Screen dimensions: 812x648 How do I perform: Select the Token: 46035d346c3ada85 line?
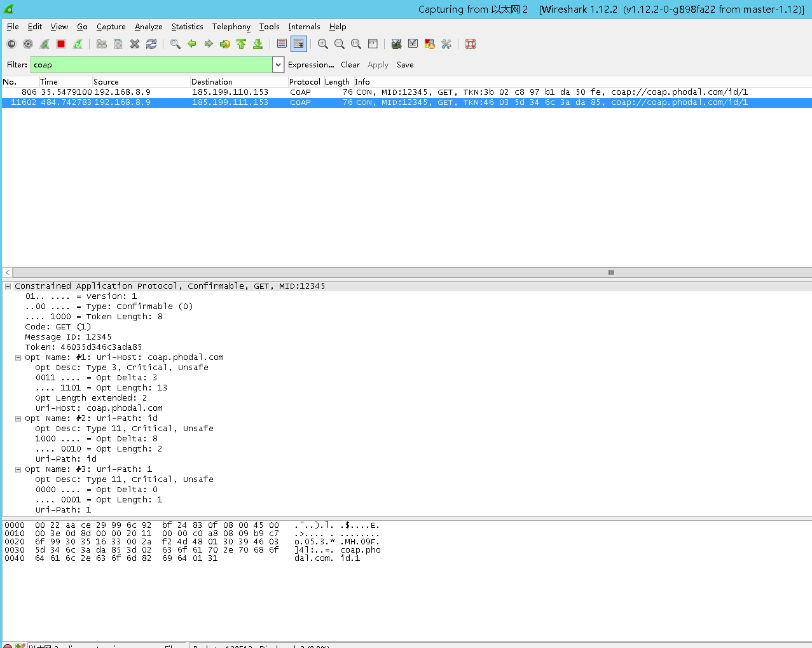point(83,347)
